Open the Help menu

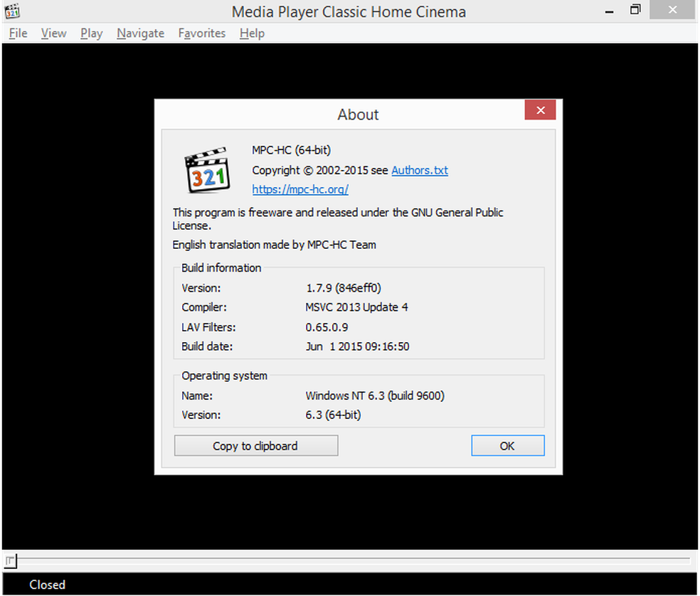tap(252, 33)
